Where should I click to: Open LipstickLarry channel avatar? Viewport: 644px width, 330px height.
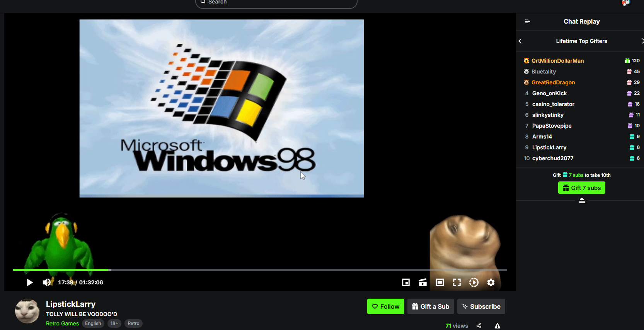tap(27, 311)
